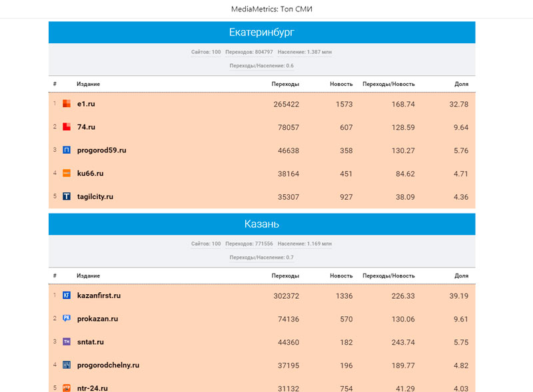
Task: Select the Екатеринбург city header
Action: (261, 33)
